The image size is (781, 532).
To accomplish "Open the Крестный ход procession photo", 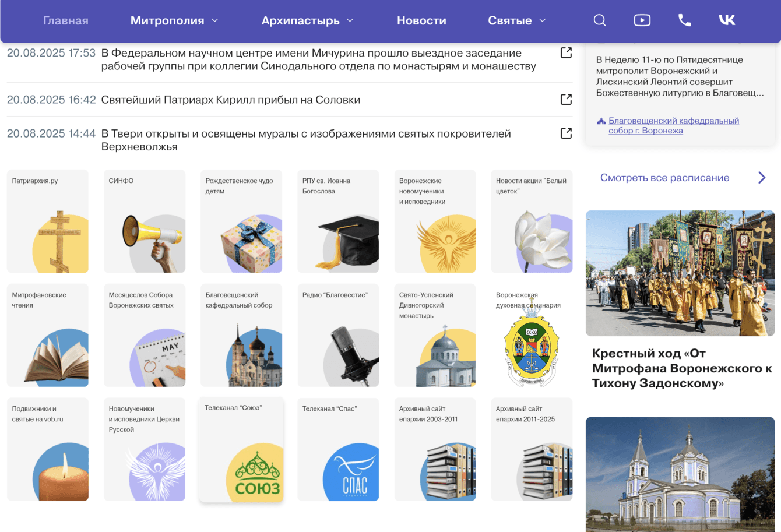I will pos(680,273).
